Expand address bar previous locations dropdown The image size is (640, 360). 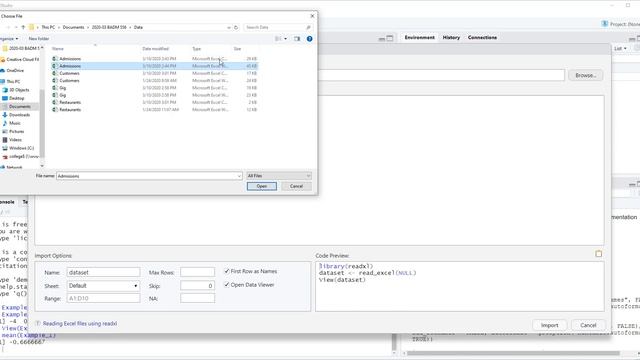[x=229, y=27]
